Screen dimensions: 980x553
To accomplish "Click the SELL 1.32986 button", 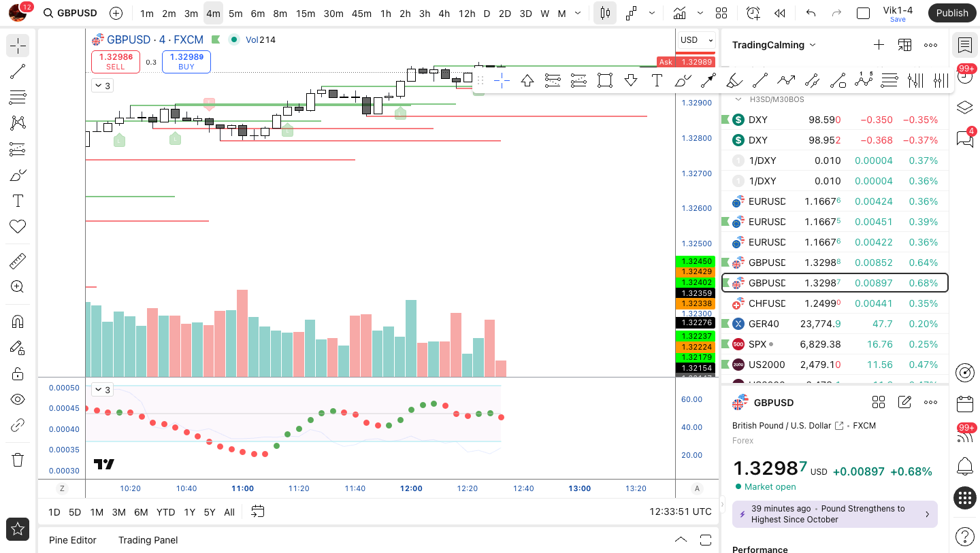I will coord(116,61).
